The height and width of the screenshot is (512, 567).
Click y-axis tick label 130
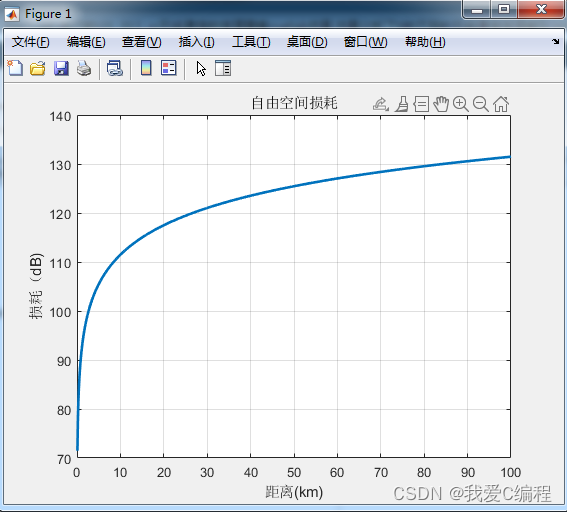tap(60, 165)
